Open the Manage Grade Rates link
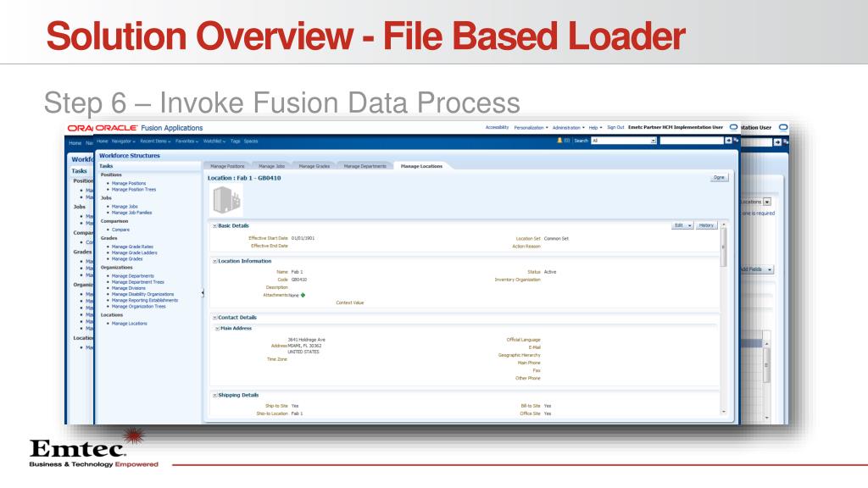This screenshot has width=868, height=488. click(132, 247)
